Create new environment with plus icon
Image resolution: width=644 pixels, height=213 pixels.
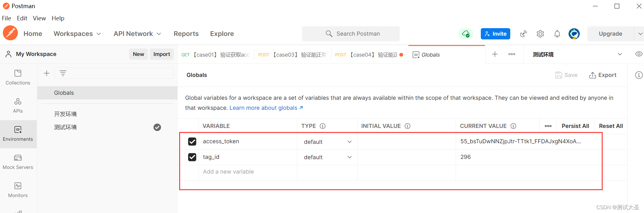coord(47,73)
